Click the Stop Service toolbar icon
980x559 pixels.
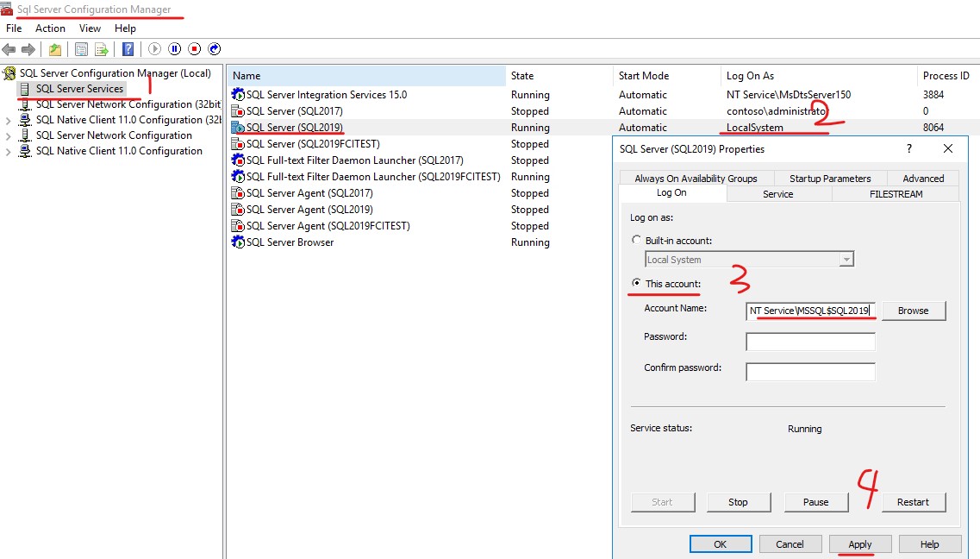tap(195, 49)
